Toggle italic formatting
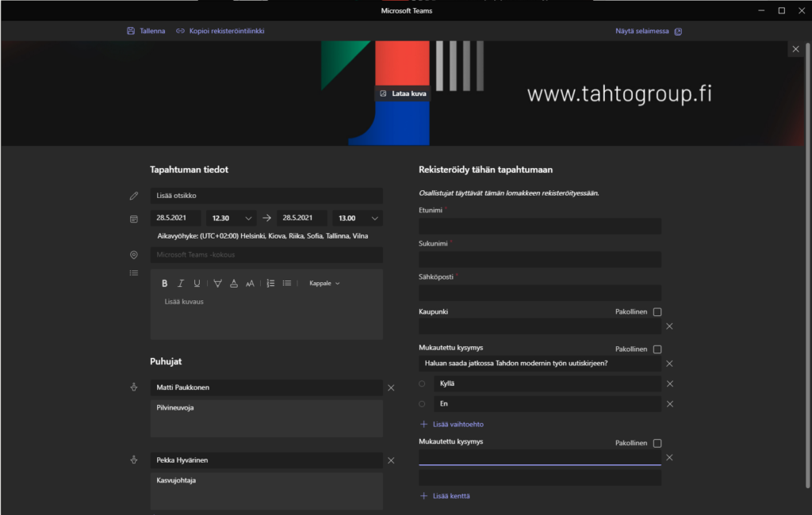This screenshot has height=515, width=812. point(181,283)
